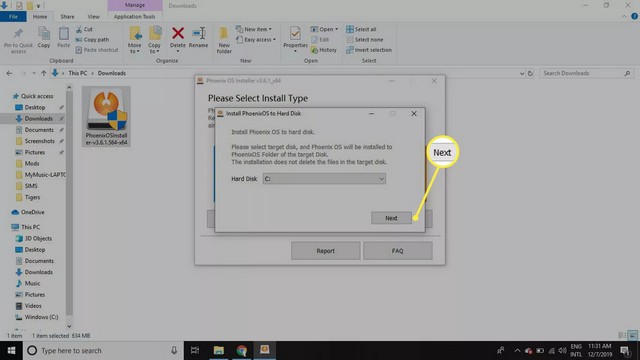Click This PC in address breadcrumb
This screenshot has width=640, height=360.
pos(78,73)
